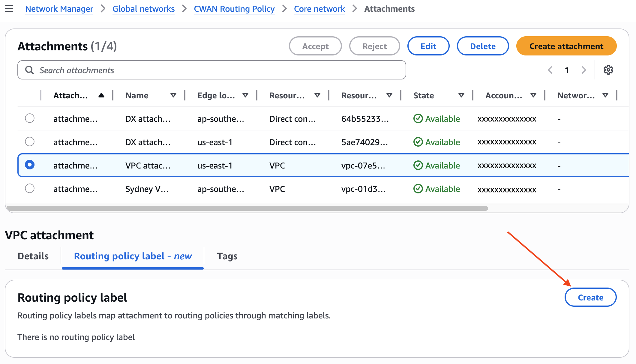Select the radio button for the us-east-1 DX attachment
This screenshot has height=364, width=636.
tap(30, 142)
